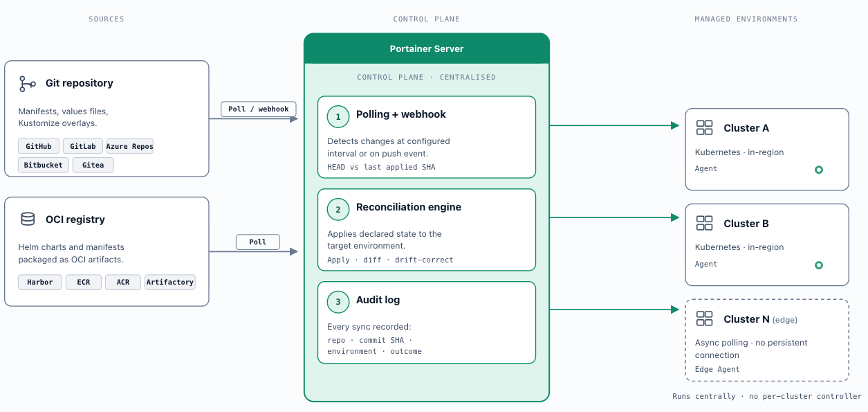This screenshot has height=412, width=868.
Task: Click the step 2 circle for Reconciliation engine
Action: [x=338, y=210]
